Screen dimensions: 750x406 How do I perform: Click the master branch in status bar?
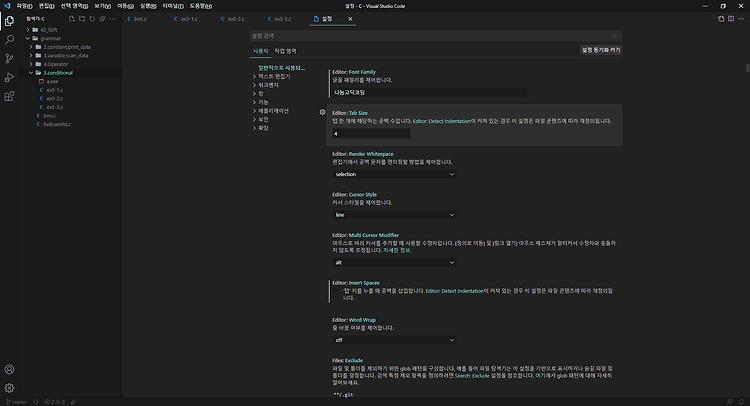point(16,402)
